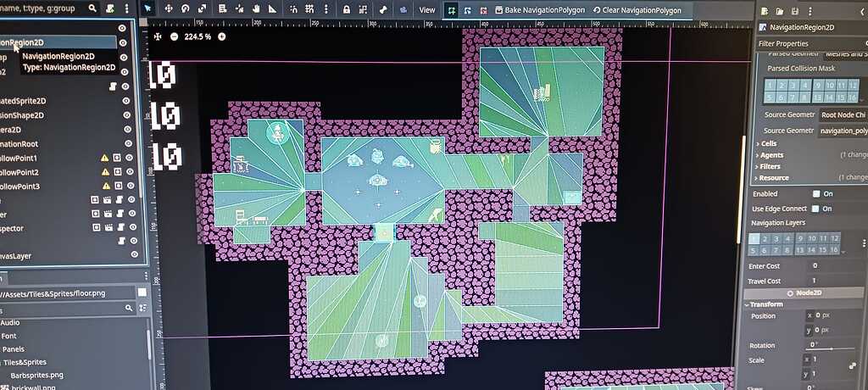Image resolution: width=868 pixels, height=390 pixels.
Task: Open the Tiles&Sprites folder in FileSystem
Action: pyautogui.click(x=25, y=362)
